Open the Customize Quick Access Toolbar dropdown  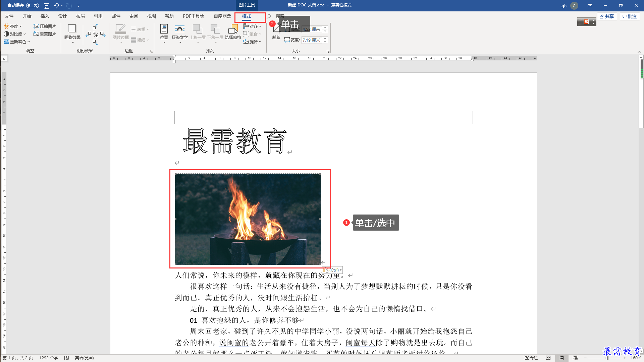(x=78, y=6)
